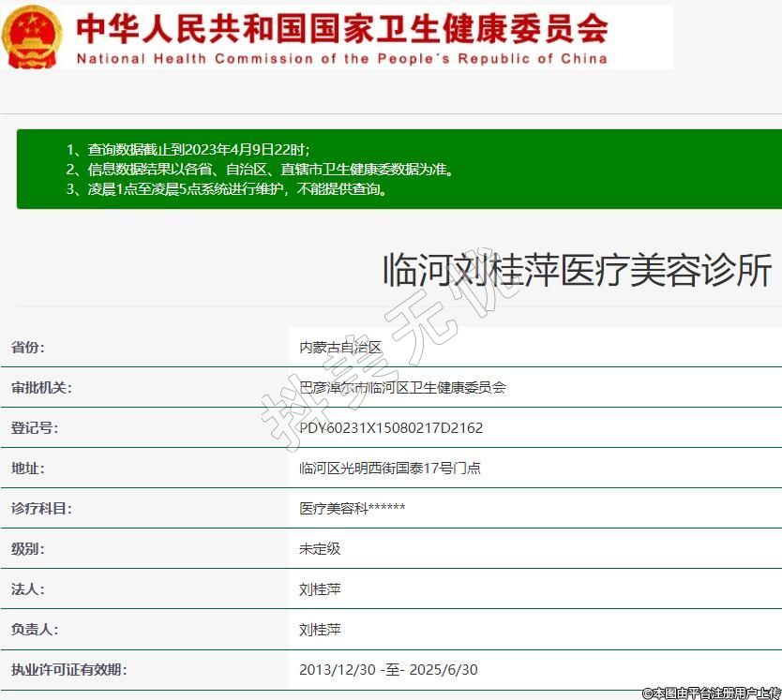Select the second notice about provincial data
The height and width of the screenshot is (700, 782).
(261, 170)
